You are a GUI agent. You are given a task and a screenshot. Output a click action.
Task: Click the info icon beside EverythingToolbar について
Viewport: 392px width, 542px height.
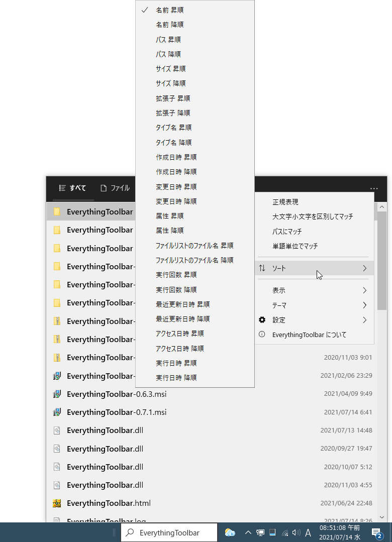tap(262, 334)
